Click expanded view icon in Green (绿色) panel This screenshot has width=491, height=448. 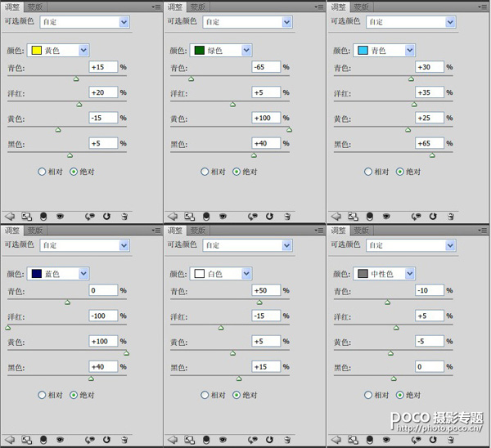[190, 216]
